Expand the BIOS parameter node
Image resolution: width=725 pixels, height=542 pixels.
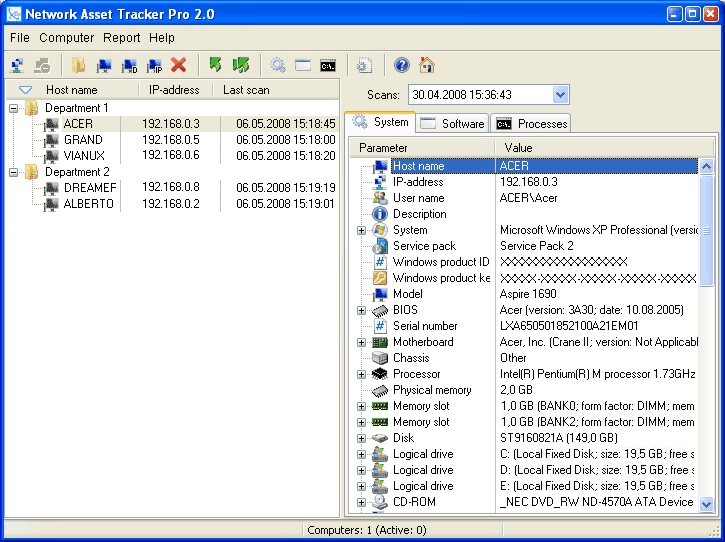pyautogui.click(x=362, y=310)
